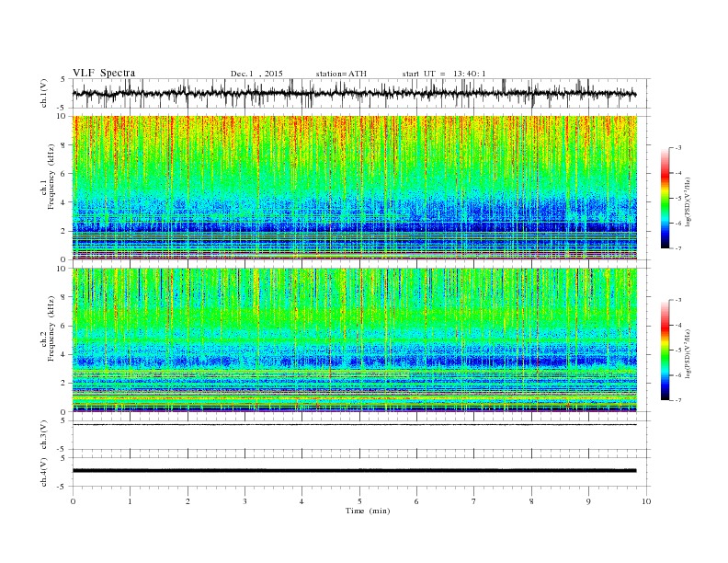Click the "-6" label on ch.2 color bar
This screenshot has width=728, height=563.
(677, 375)
